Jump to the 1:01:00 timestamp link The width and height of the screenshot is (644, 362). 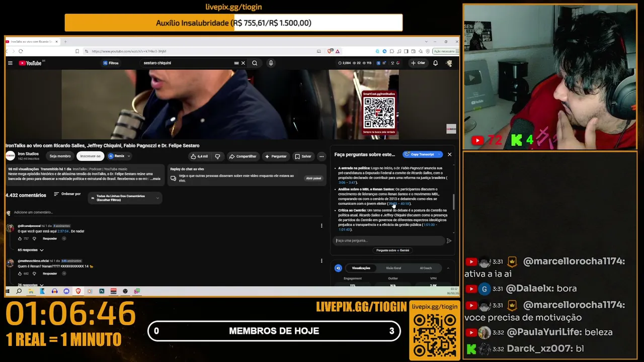click(430, 225)
